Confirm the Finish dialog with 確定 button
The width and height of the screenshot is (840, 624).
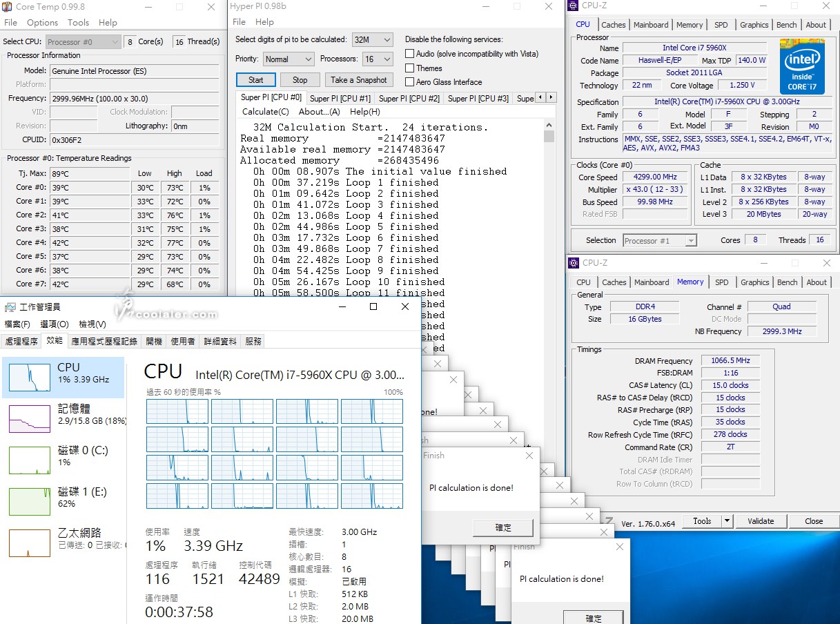503,527
